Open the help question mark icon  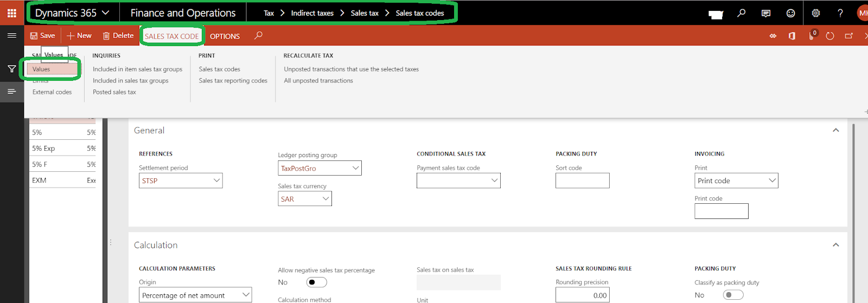840,13
